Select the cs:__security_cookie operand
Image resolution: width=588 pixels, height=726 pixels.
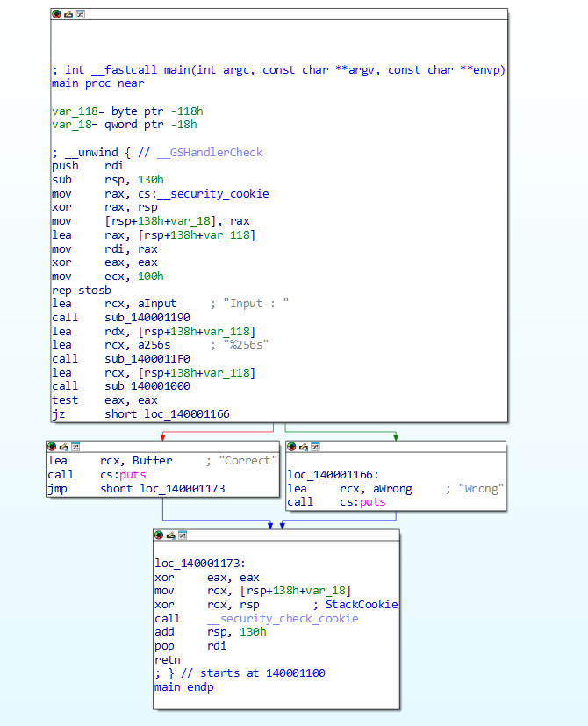[x=204, y=193]
